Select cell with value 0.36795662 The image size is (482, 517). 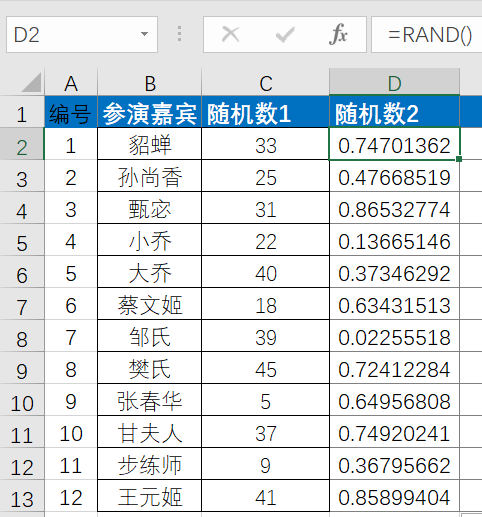(x=394, y=464)
